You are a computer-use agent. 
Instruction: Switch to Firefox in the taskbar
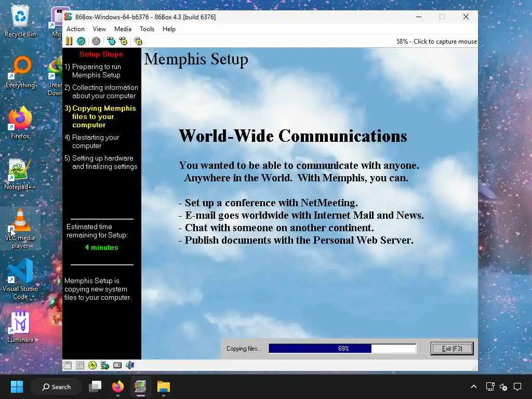tap(118, 387)
